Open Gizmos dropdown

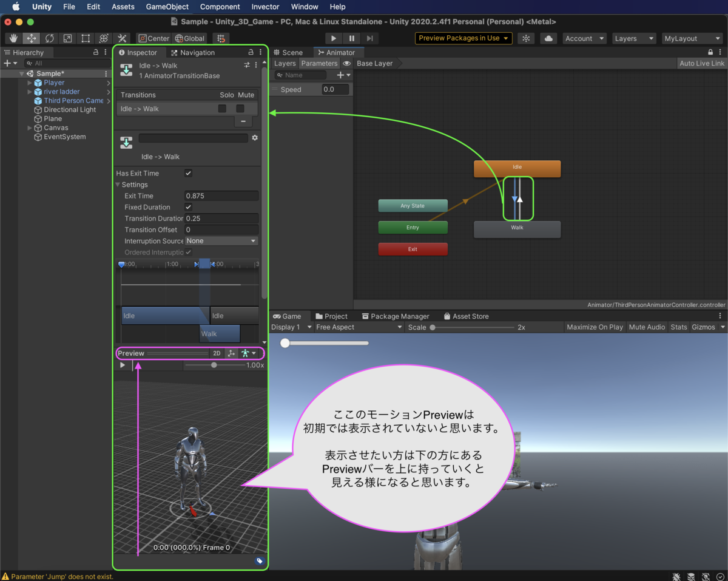(708, 327)
